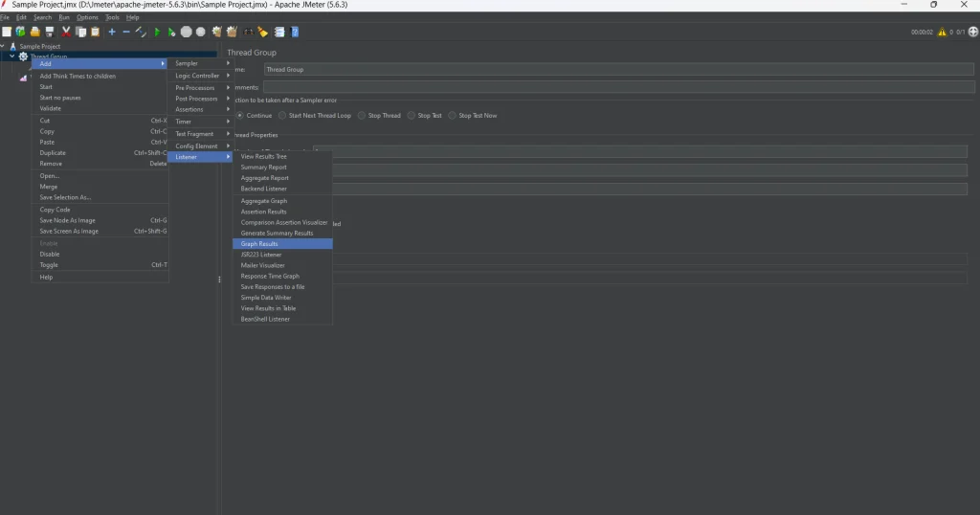This screenshot has width=980, height=515.
Task: Choose Backend Listener option
Action: pos(282,189)
